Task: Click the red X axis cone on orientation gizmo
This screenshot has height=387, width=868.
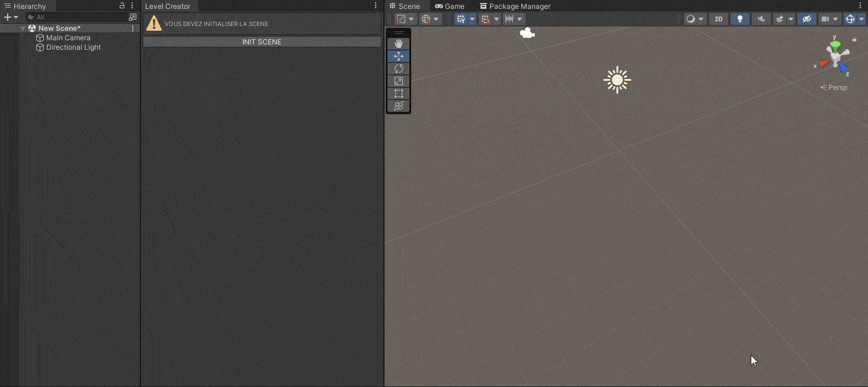Action: [824, 63]
